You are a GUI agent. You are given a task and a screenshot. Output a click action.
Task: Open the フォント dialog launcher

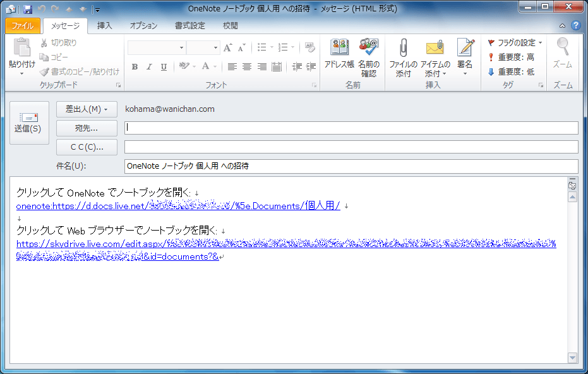(315, 85)
